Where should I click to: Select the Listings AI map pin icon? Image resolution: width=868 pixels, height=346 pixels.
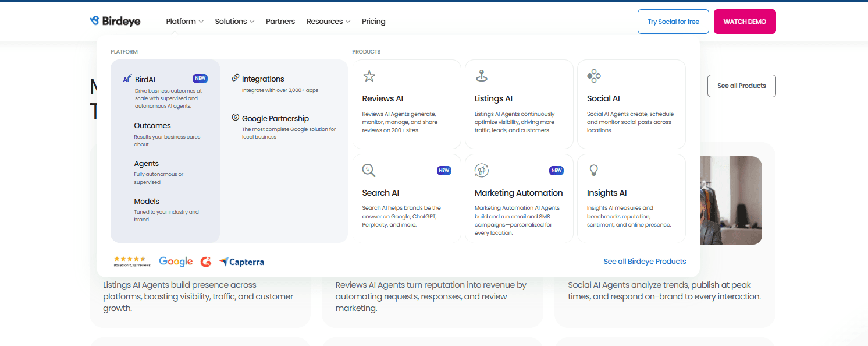click(481, 76)
